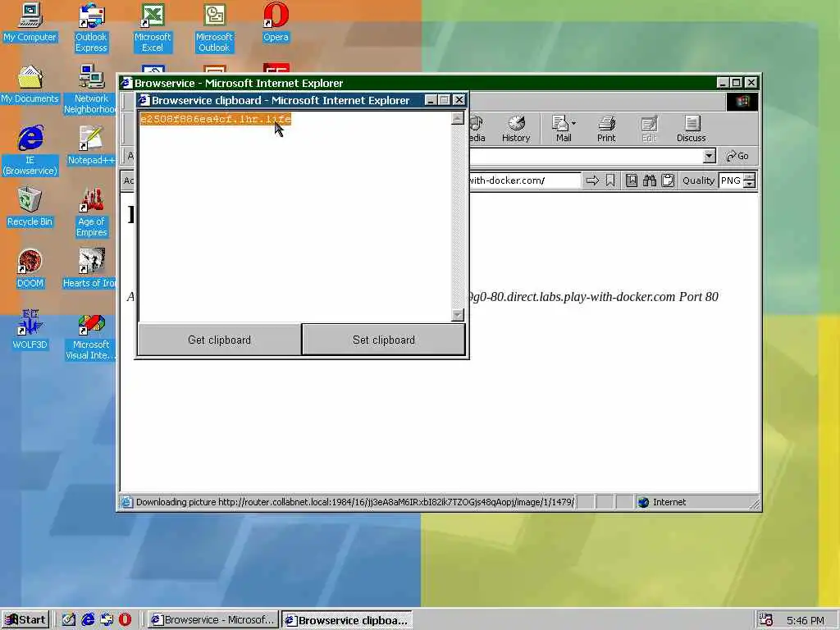
Task: Click the Quality PNG field
Action: pos(731,180)
